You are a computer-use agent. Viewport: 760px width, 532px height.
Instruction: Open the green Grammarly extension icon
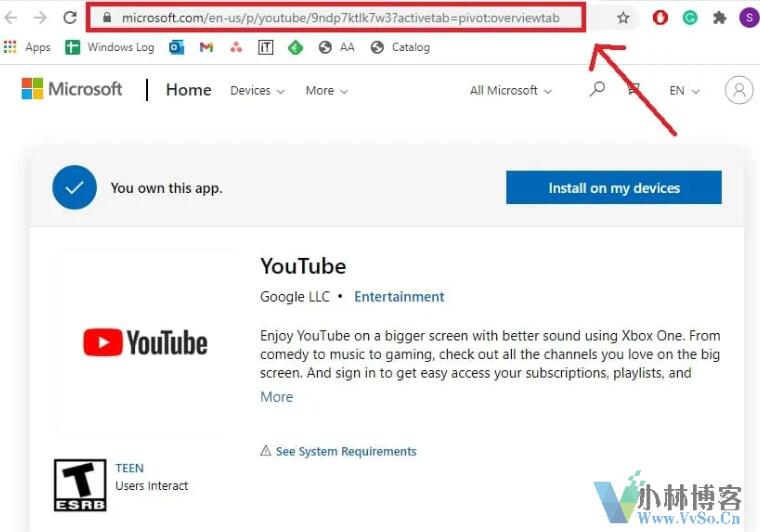[x=690, y=18]
